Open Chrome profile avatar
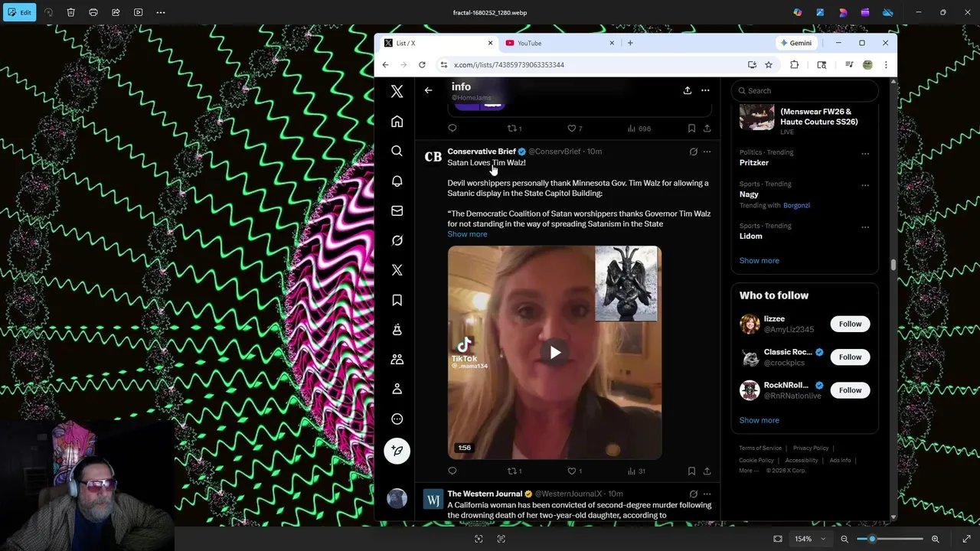This screenshot has height=551, width=980. coord(867,65)
